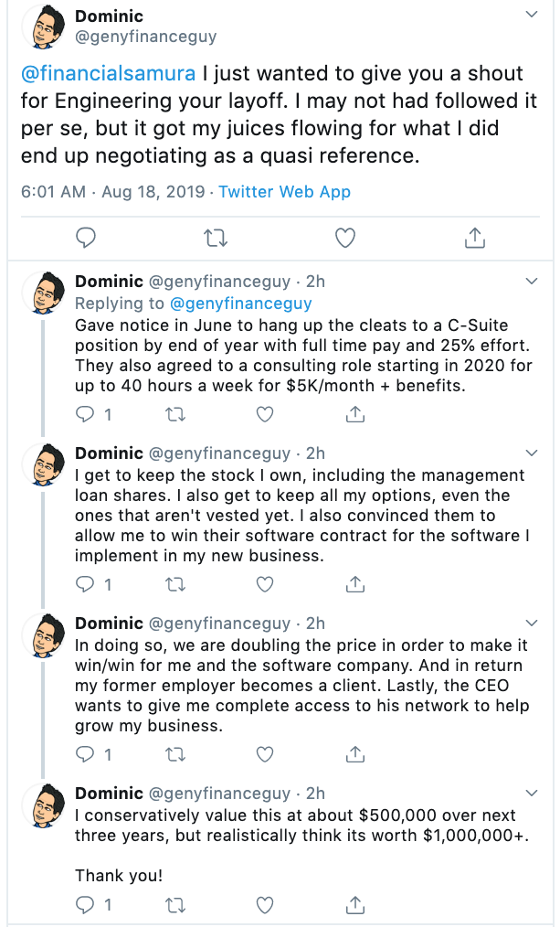Click the @genyfinanceguy handle under the top Dominic name

coord(145,37)
